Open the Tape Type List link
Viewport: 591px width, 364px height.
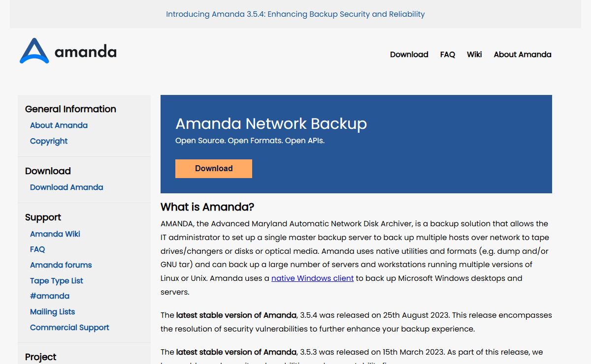tap(56, 281)
